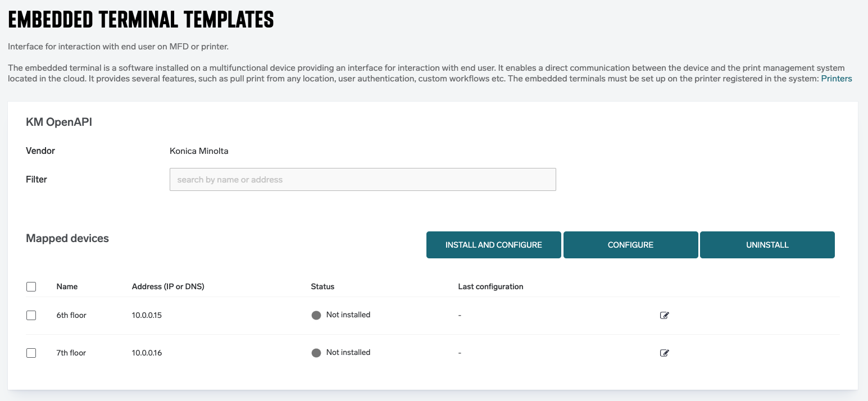Screen dimensions: 868x401
Task: Select the 7th floor device name
Action: tap(71, 353)
